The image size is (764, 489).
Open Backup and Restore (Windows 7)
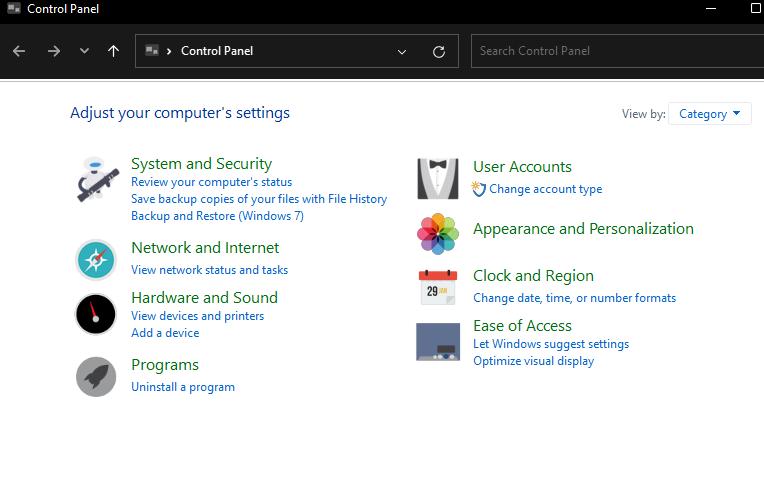(217, 216)
